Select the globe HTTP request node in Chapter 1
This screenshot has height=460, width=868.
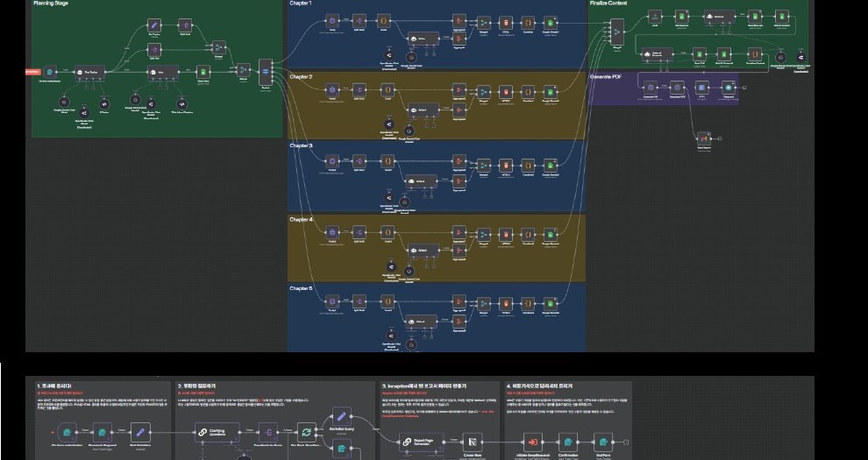click(332, 21)
